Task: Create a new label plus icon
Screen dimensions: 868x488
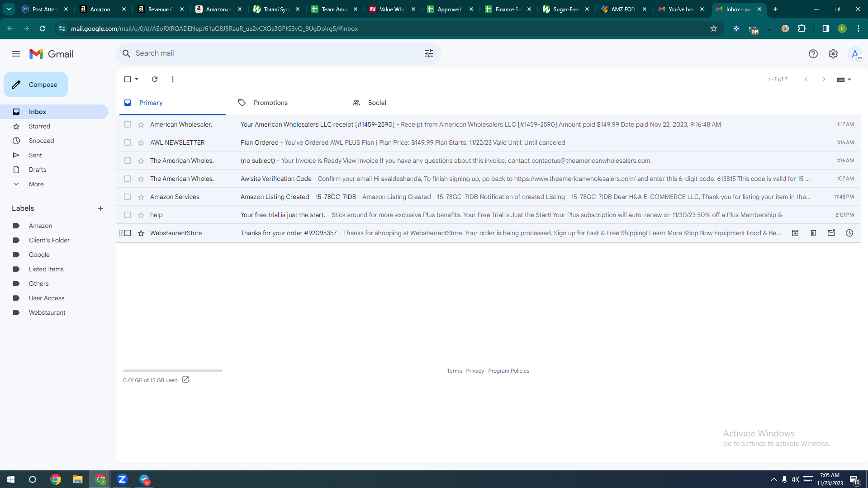Action: click(x=100, y=208)
